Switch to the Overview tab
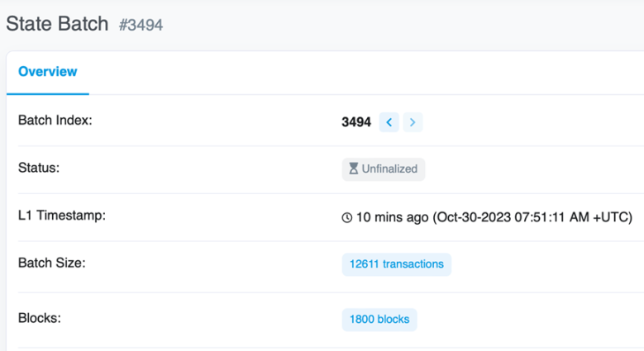 (x=48, y=72)
